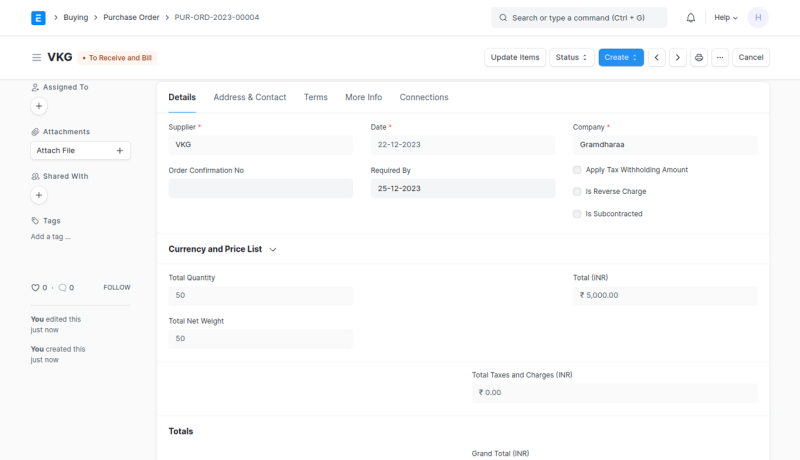Check Is Reverse Charge
The width and height of the screenshot is (800, 460).
tap(577, 192)
